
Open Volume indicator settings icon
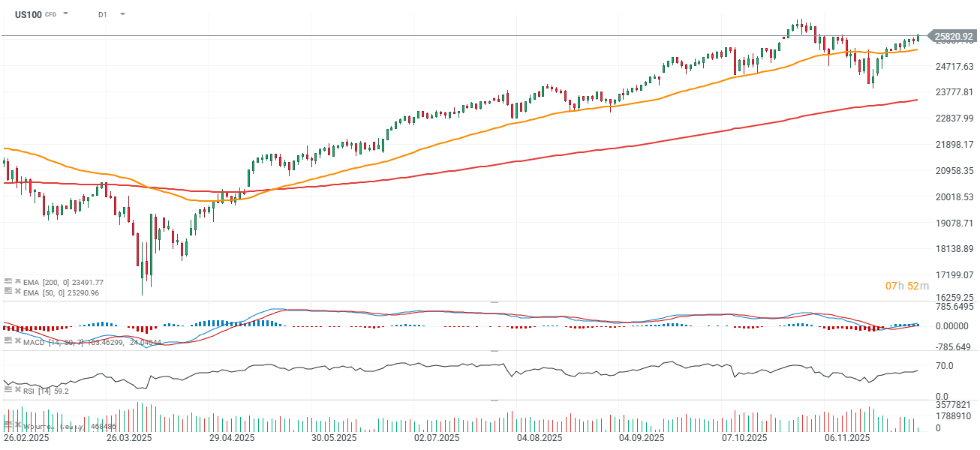[x=8, y=426]
